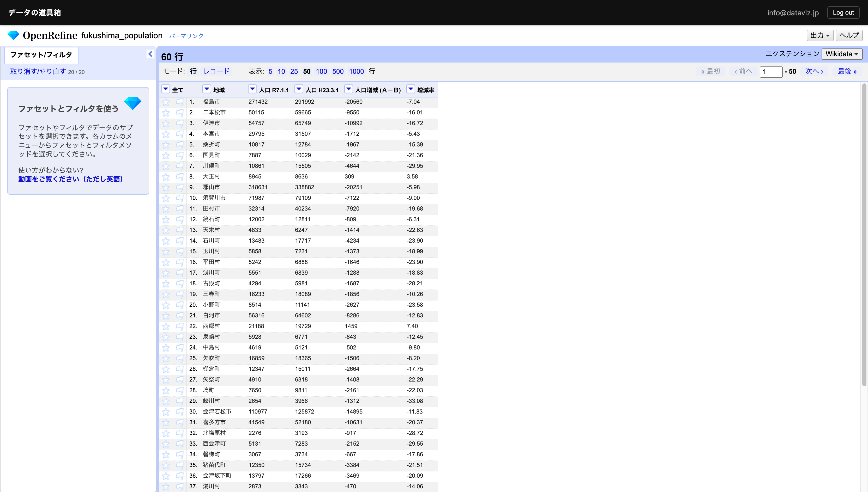Viewport: 868px width, 492px height.
Task: Flag row 14 石川町
Action: click(x=179, y=241)
